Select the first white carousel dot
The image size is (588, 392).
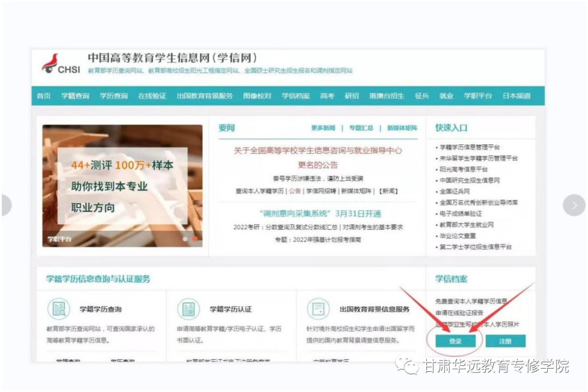[186, 238]
